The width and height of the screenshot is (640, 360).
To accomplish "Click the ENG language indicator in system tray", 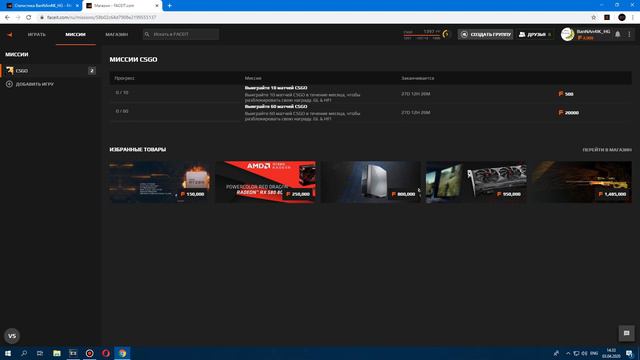I will [594, 353].
